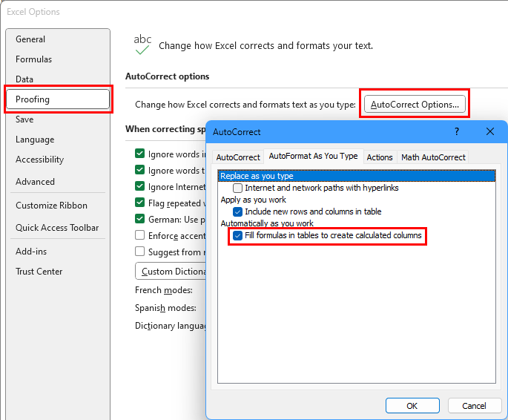Open the Math AutoCorrect tab
Image resolution: width=508 pixels, height=420 pixels.
click(x=433, y=157)
